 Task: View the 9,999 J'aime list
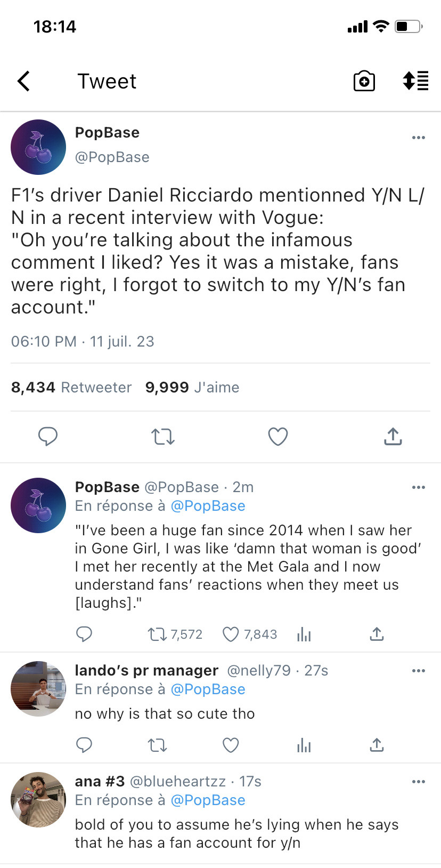[x=192, y=387]
